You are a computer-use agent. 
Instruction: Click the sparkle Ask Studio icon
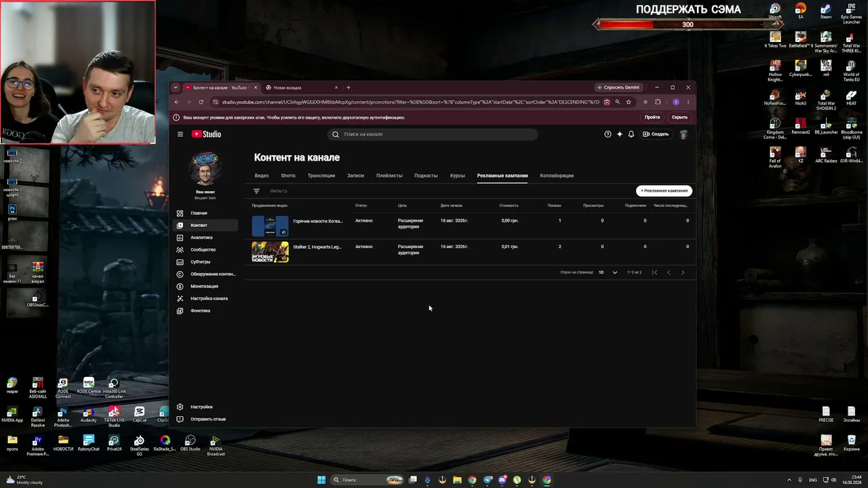pos(619,134)
